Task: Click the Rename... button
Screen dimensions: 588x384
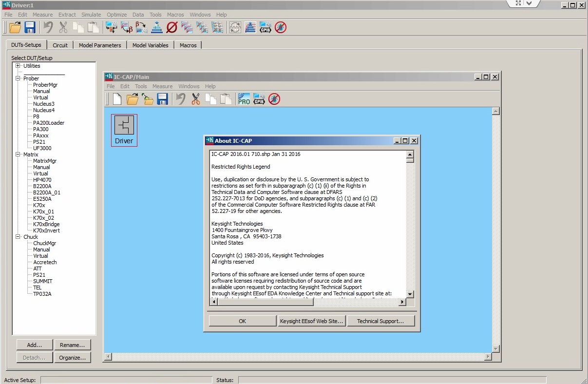Action: point(73,345)
